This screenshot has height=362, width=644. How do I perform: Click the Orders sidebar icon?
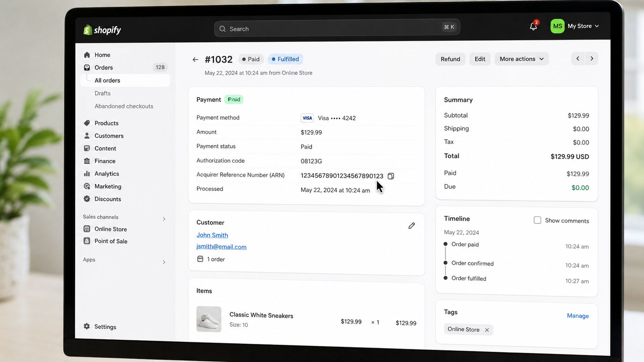click(87, 67)
